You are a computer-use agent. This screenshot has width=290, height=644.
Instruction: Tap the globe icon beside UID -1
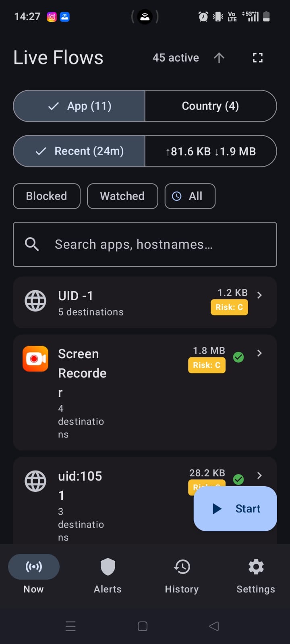pyautogui.click(x=35, y=301)
